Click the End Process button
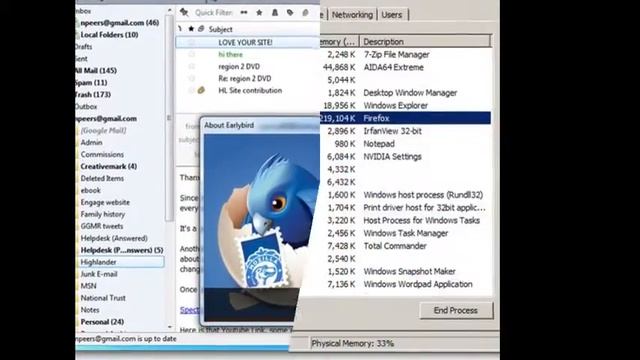The image size is (640, 360). point(456,310)
